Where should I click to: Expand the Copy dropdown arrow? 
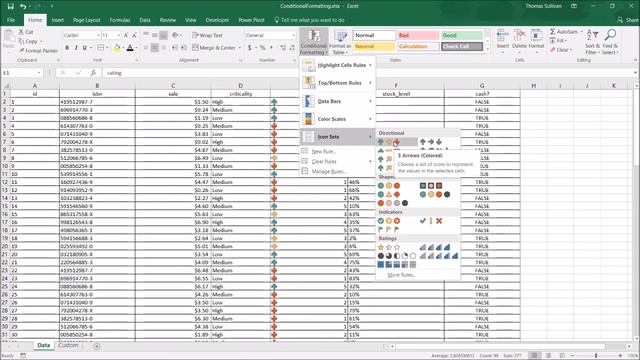[41, 42]
